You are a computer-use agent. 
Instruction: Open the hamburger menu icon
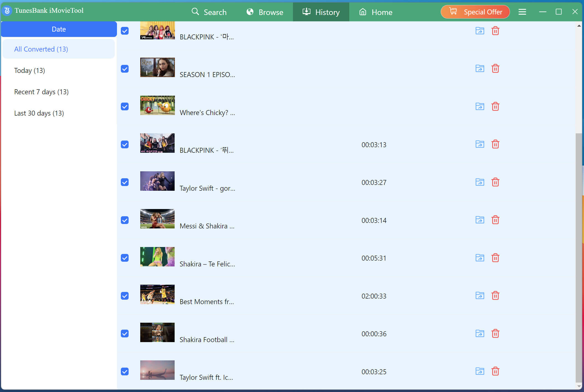[x=522, y=12]
